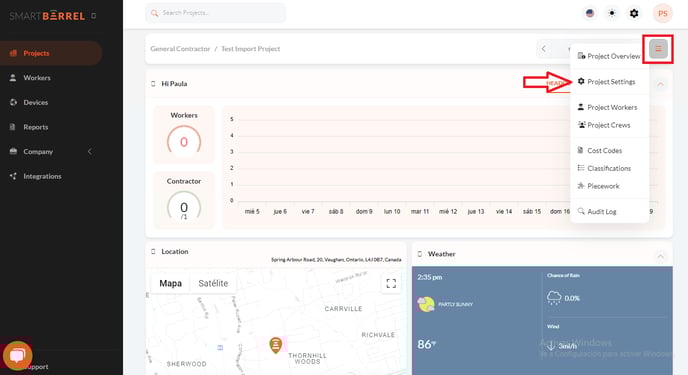Screen dimensions: 688x375
Task: Collapse the Weather panel chevron
Action: click(x=660, y=256)
